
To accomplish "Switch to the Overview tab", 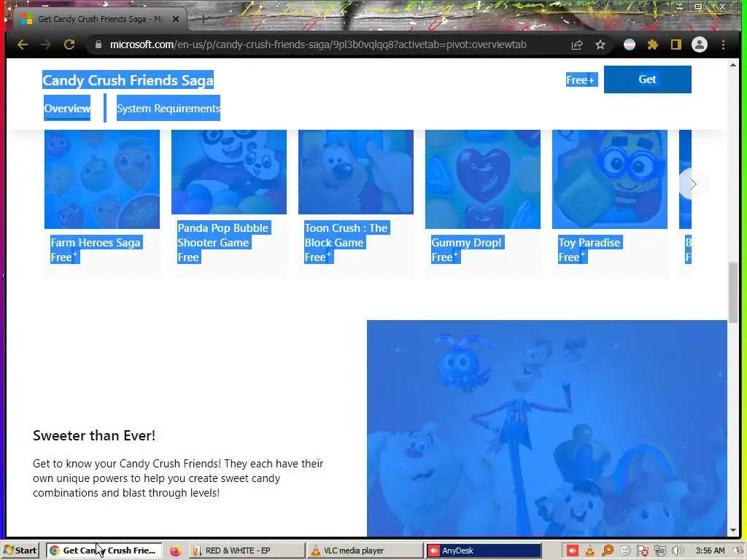I will [67, 108].
